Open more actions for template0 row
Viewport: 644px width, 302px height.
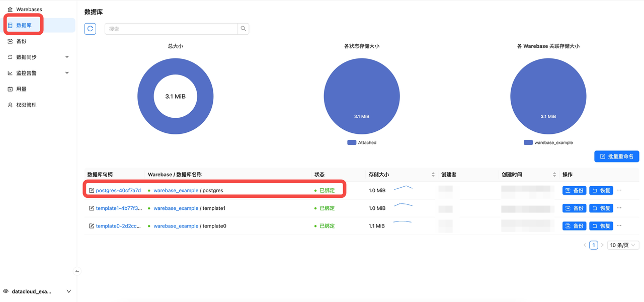[619, 226]
